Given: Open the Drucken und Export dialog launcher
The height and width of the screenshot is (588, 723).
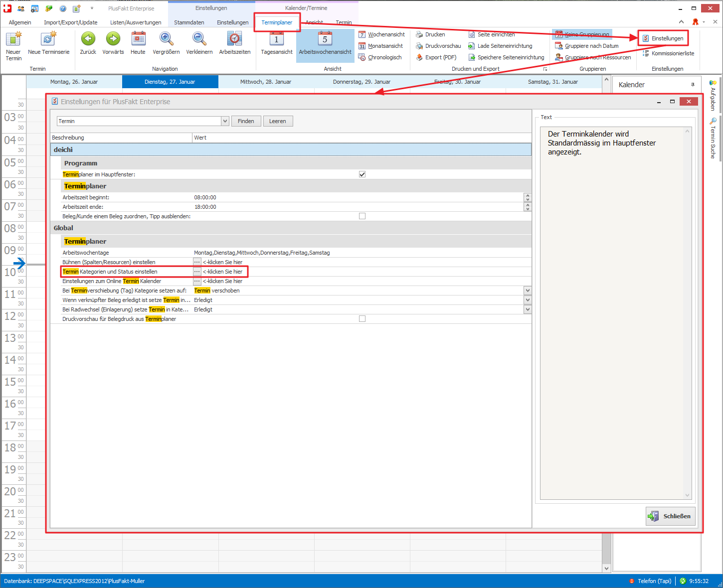Looking at the screenshot, I should (545, 69).
